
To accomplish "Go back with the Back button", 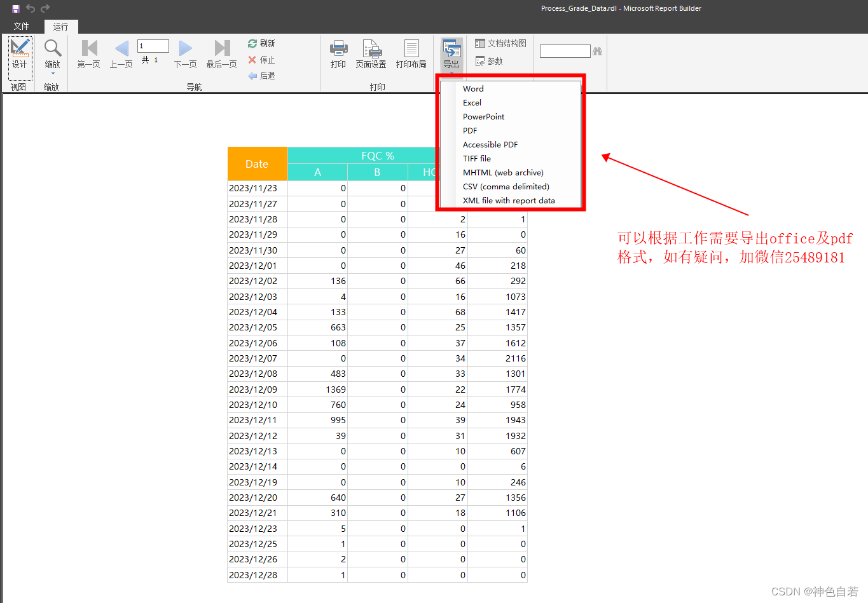I will tap(261, 76).
